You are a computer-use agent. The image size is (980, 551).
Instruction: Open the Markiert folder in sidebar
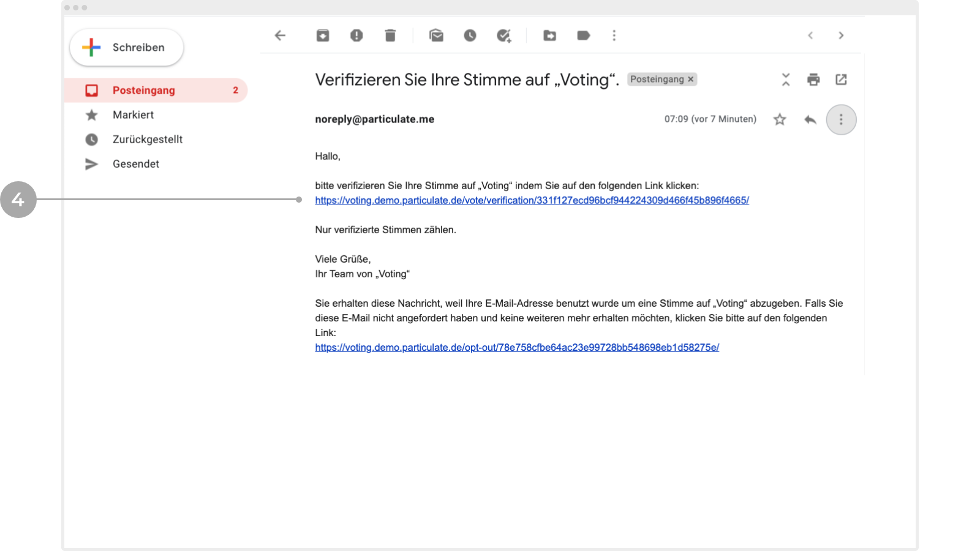coord(133,115)
